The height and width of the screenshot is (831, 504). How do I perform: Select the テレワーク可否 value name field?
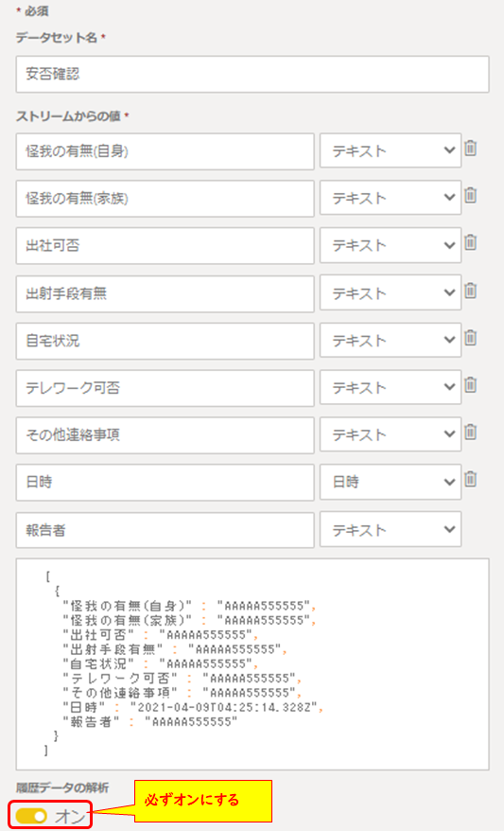pyautogui.click(x=165, y=388)
